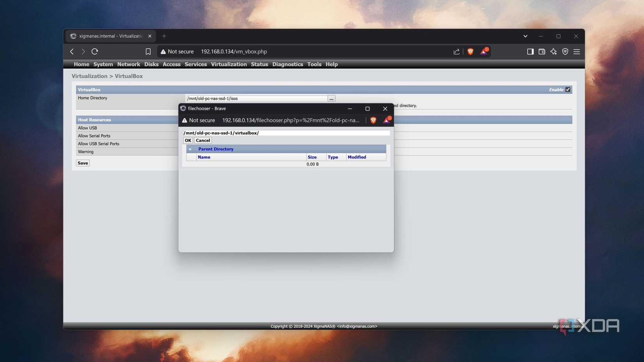Open the Brave hamburger menu
Viewport: 644px width, 362px height.
[x=576, y=51]
